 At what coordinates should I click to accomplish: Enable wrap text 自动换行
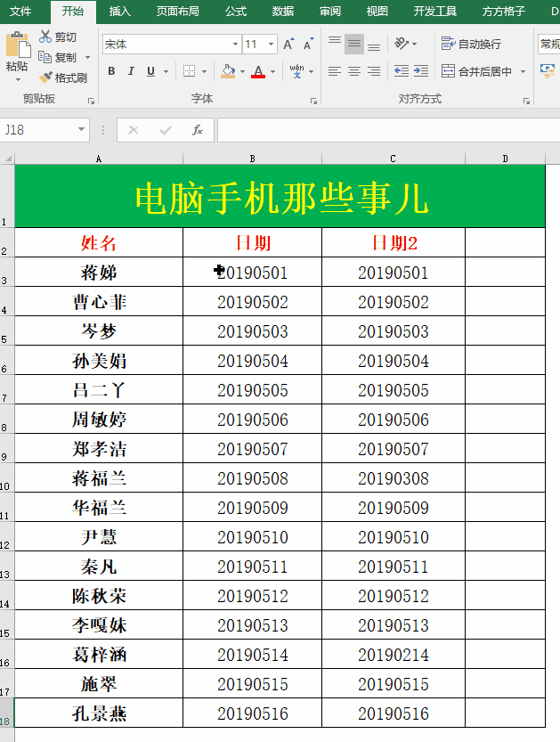pyautogui.click(x=471, y=44)
